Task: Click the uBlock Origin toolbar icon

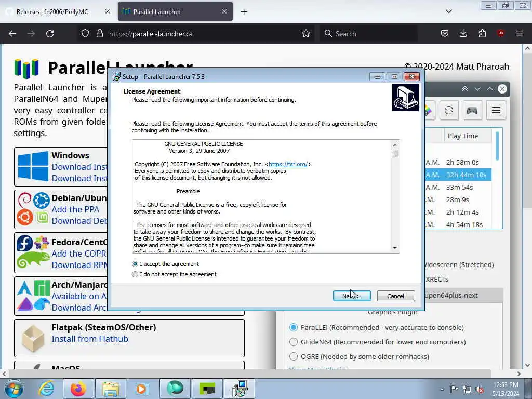Action: 500,33
